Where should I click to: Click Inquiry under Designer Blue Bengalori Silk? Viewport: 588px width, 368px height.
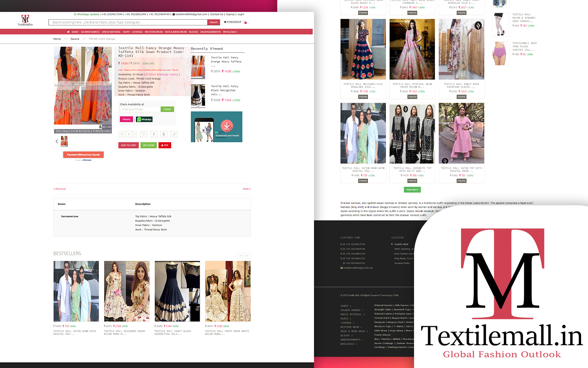pyautogui.click(x=363, y=97)
